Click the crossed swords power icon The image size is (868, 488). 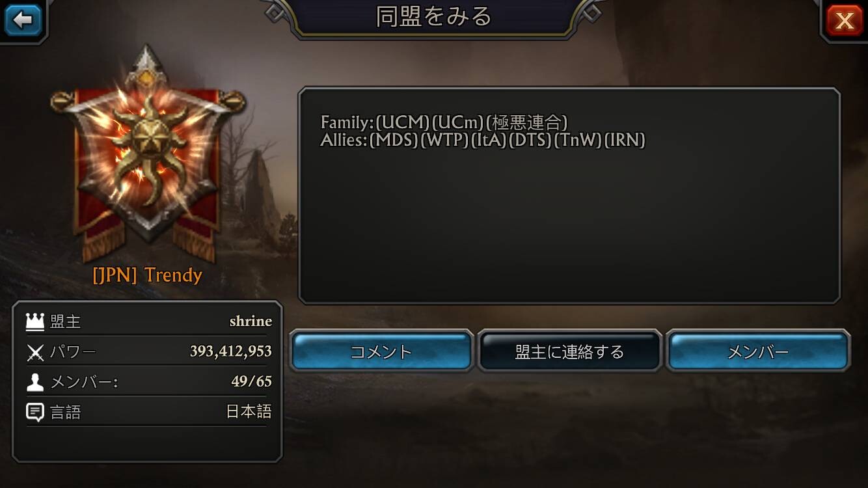(34, 352)
